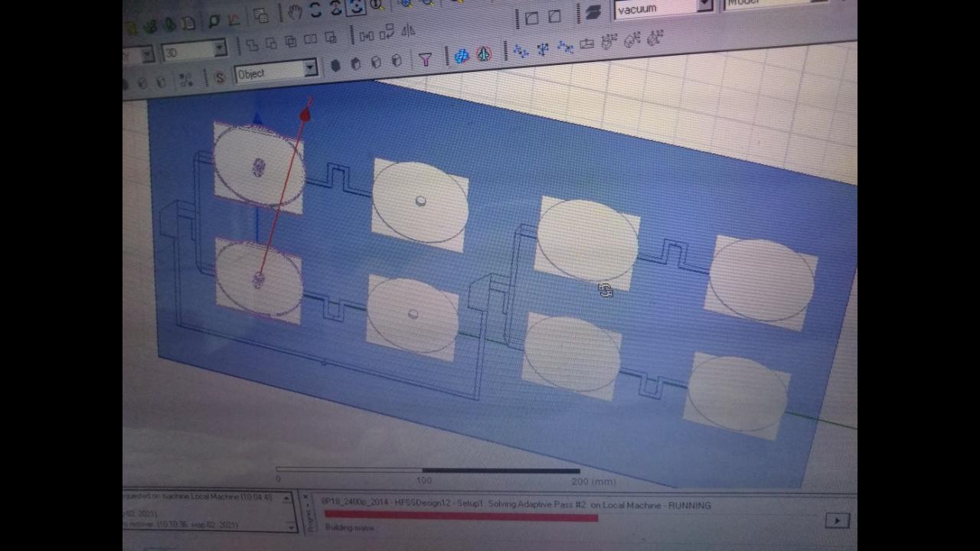The height and width of the screenshot is (551, 980).
Task: Click the dark solid cube icon
Action: coord(335,65)
